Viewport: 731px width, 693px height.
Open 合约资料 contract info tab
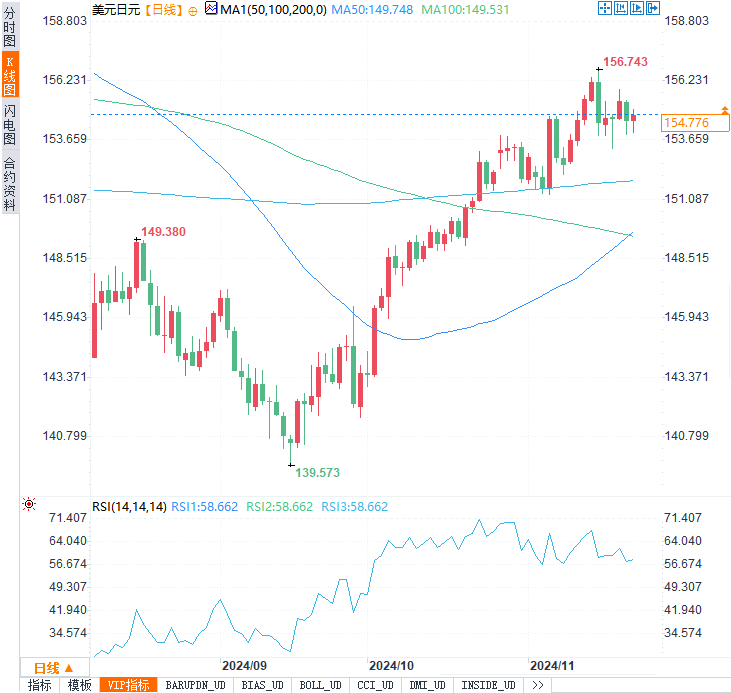(10, 184)
